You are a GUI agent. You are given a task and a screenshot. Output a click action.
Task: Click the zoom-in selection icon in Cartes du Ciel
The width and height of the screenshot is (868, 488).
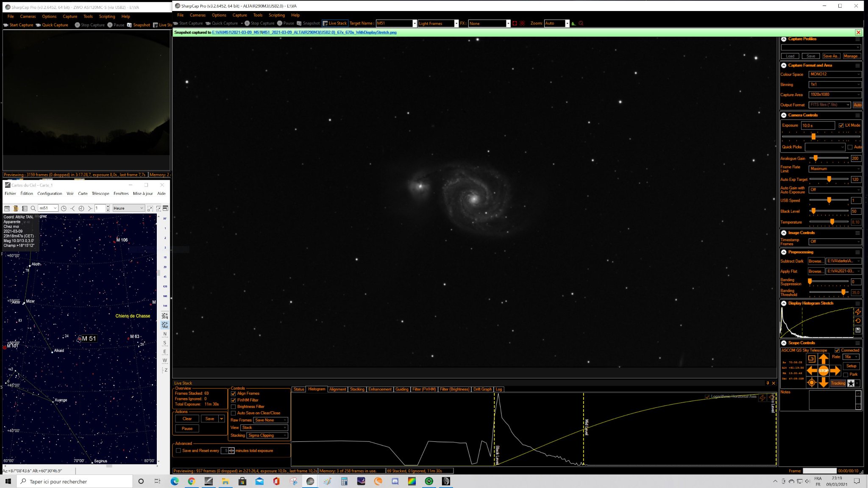point(150,208)
